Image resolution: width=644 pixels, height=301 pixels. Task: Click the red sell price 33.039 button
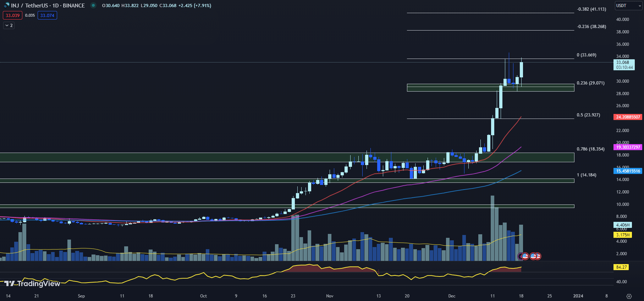click(x=13, y=15)
